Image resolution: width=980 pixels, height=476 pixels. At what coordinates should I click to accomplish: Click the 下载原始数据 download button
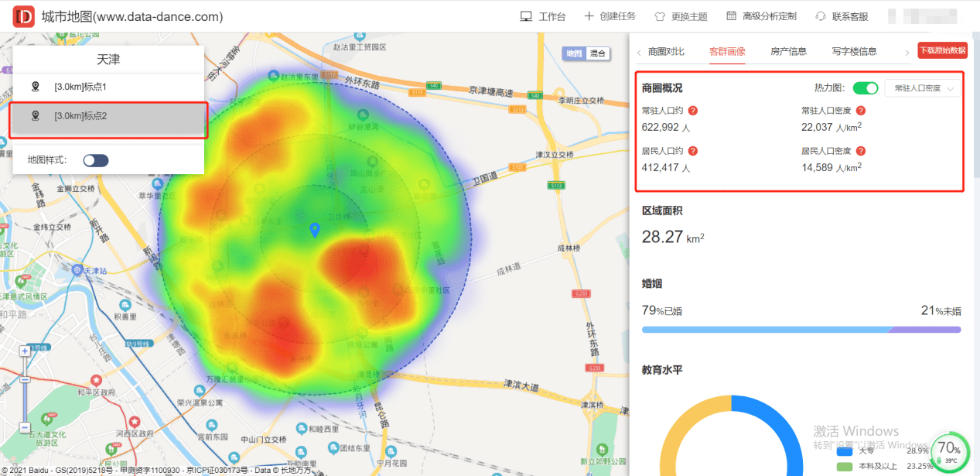tap(941, 51)
